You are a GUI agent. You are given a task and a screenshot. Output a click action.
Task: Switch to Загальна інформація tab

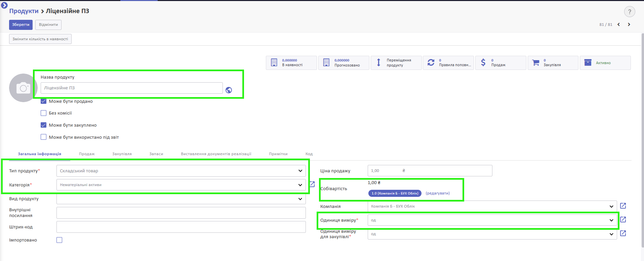(40, 154)
